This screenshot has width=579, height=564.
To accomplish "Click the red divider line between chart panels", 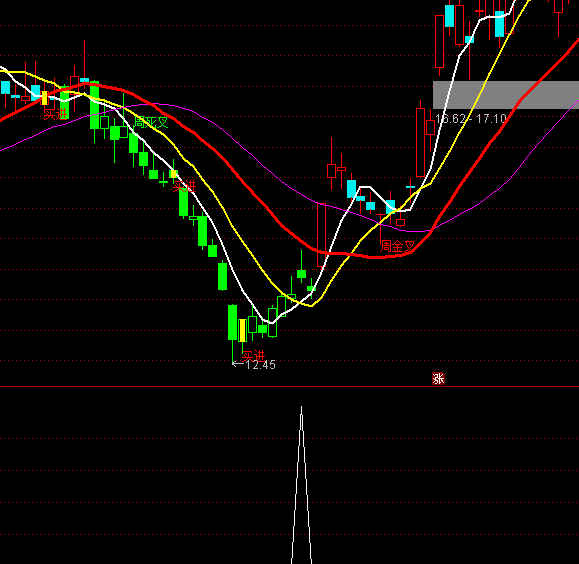I will 290,386.
